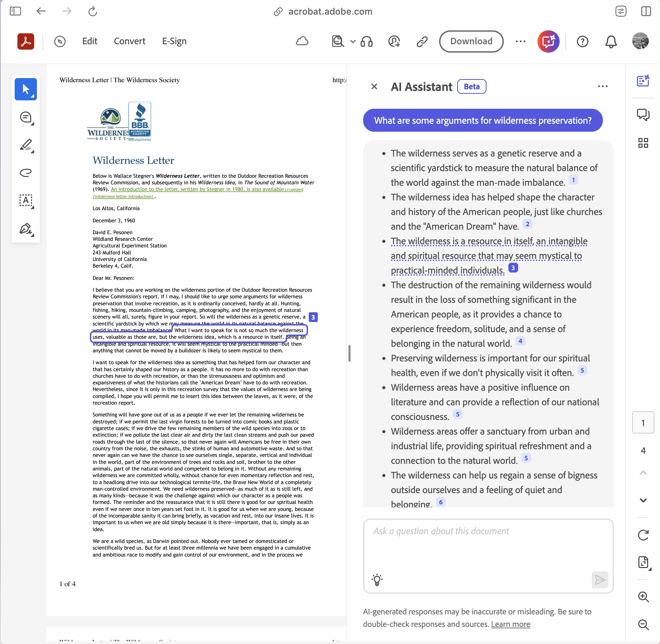Toggle the browser sidebar panel
The image size is (660, 644).
coord(15,11)
